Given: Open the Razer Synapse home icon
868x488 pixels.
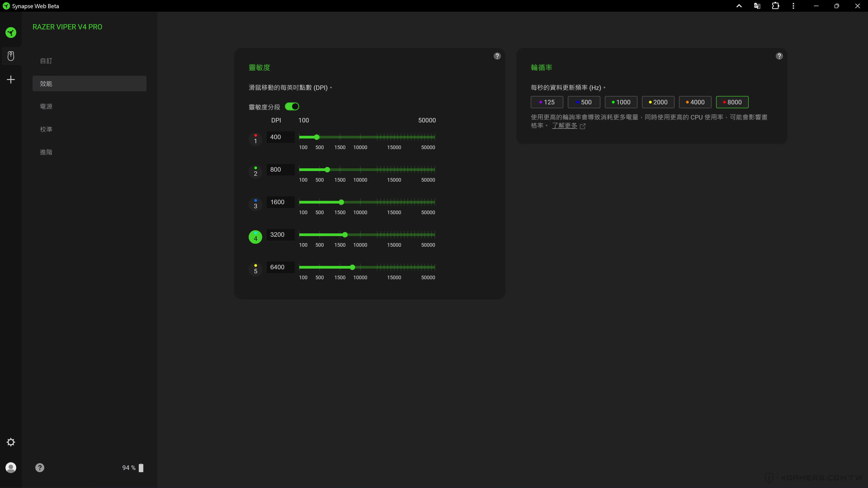Looking at the screenshot, I should [x=11, y=33].
